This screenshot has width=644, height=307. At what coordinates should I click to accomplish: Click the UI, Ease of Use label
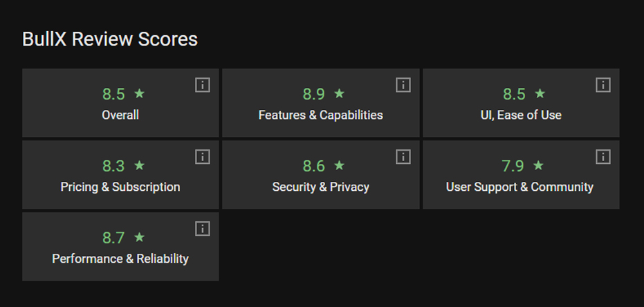coord(521,115)
